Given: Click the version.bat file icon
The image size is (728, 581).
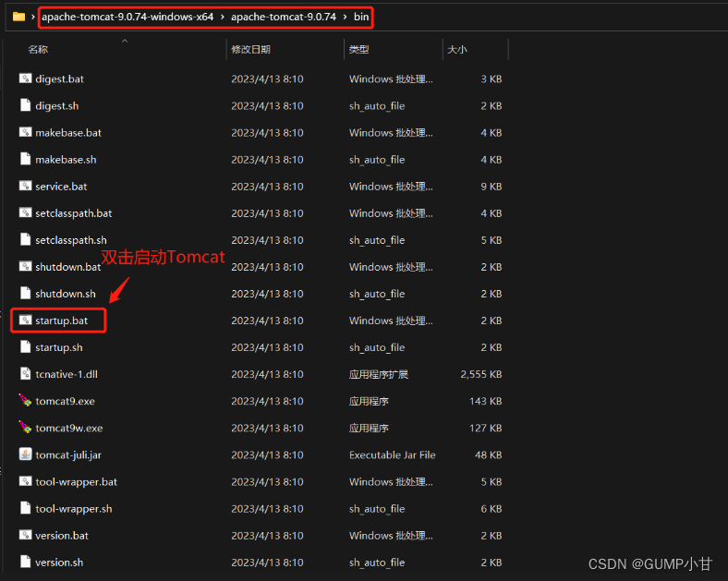Looking at the screenshot, I should [25, 535].
